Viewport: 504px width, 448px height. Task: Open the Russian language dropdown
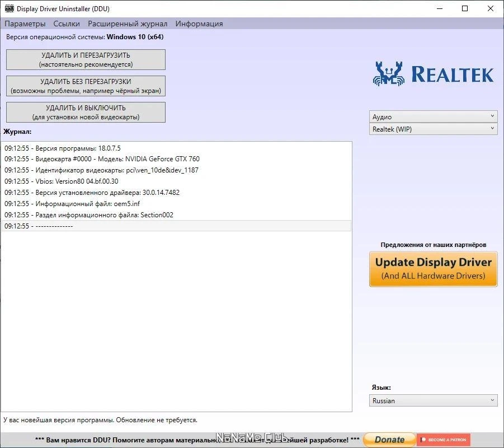(434, 401)
